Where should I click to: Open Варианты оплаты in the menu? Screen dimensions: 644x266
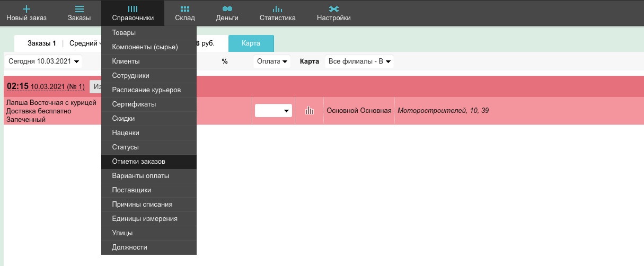140,176
